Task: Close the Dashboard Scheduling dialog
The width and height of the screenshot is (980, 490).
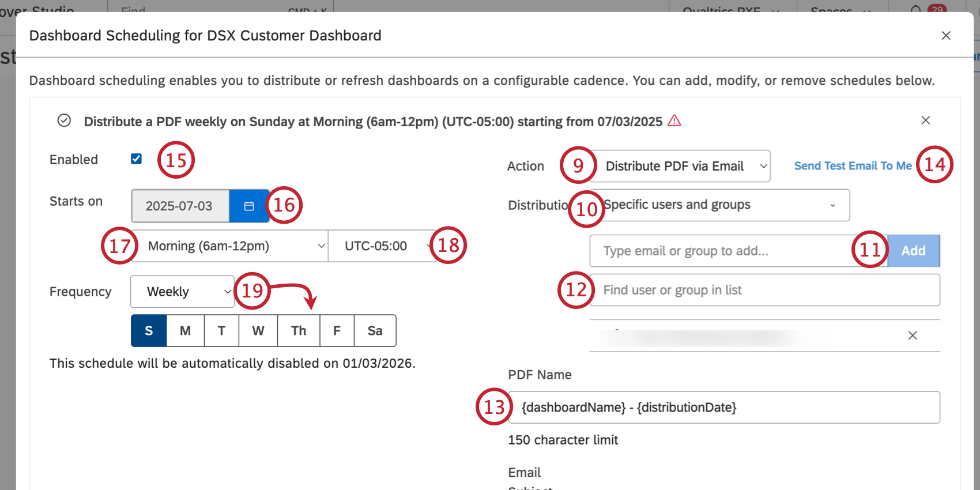Action: click(946, 36)
